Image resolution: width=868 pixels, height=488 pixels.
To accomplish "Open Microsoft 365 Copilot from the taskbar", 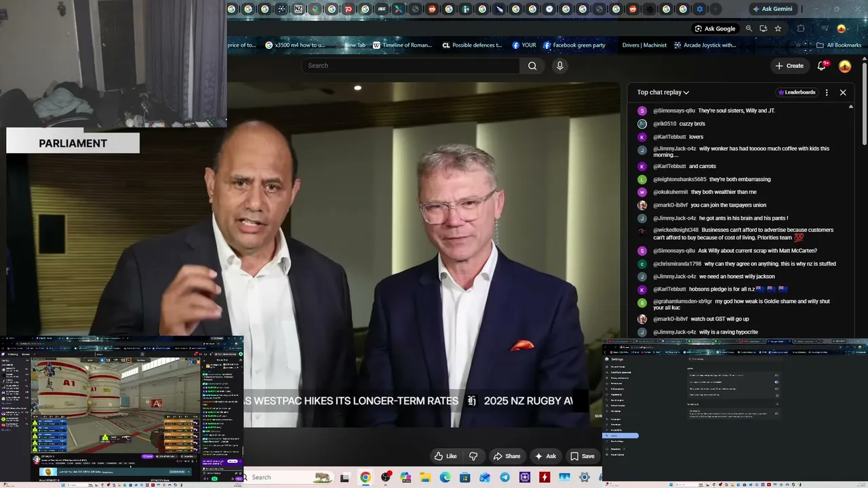I will click(x=406, y=478).
